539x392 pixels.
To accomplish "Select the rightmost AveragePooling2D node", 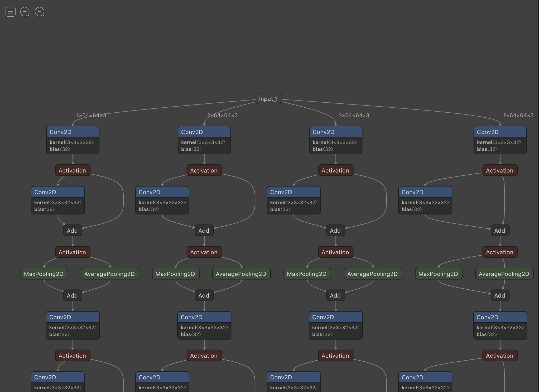I will (x=504, y=274).
